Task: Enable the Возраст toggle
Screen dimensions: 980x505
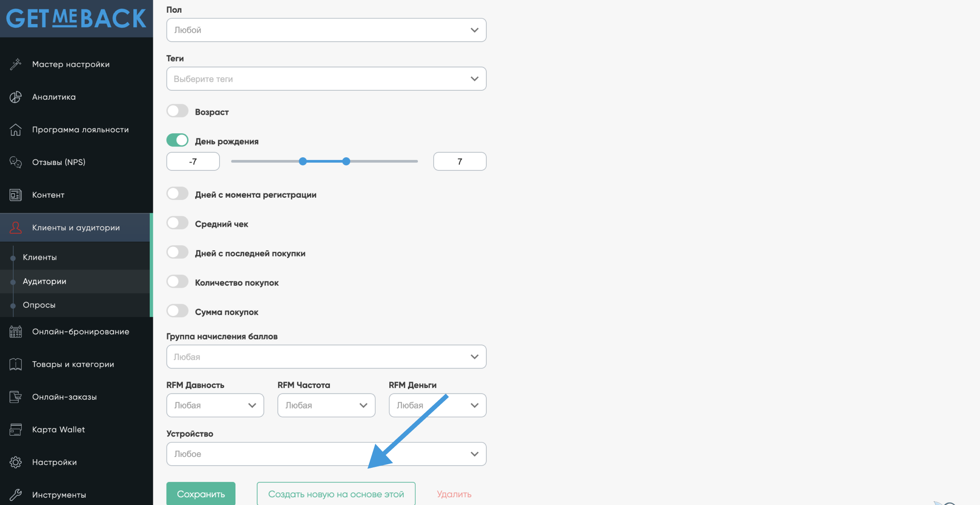Action: (x=177, y=111)
